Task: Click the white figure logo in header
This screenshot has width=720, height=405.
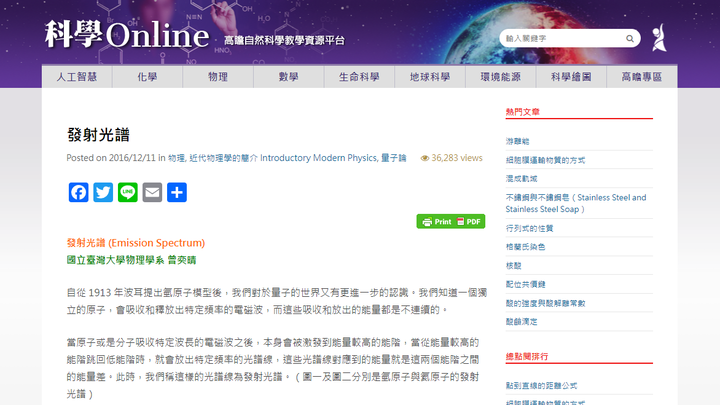Action: [x=657, y=38]
